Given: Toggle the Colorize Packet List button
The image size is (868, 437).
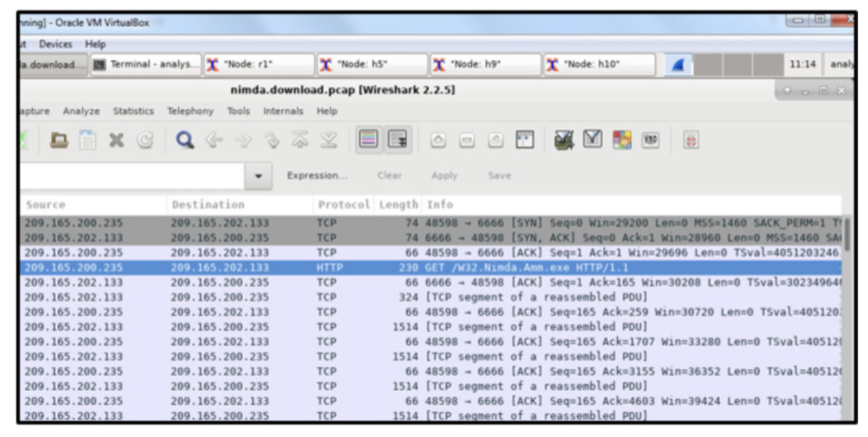Looking at the screenshot, I should point(368,141).
